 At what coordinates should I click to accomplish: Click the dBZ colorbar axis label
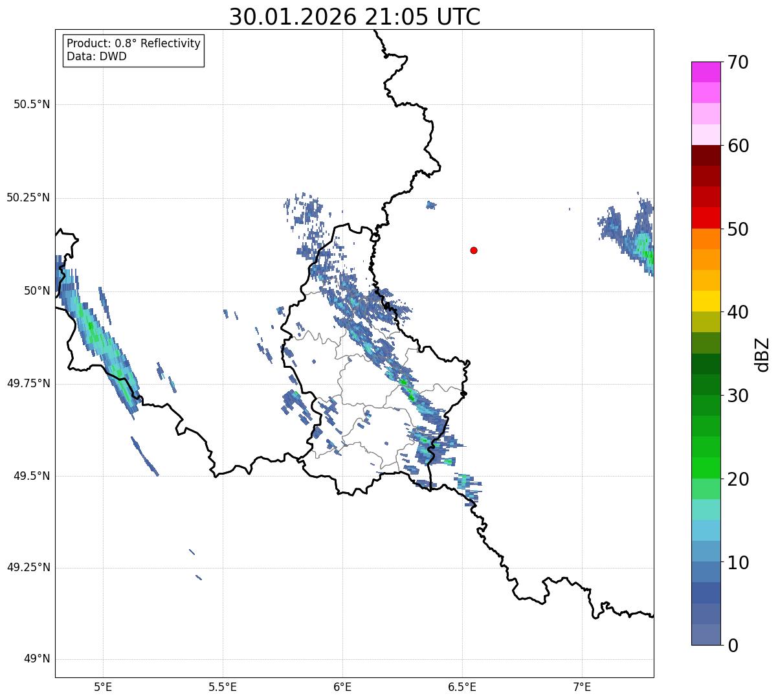pos(762,354)
